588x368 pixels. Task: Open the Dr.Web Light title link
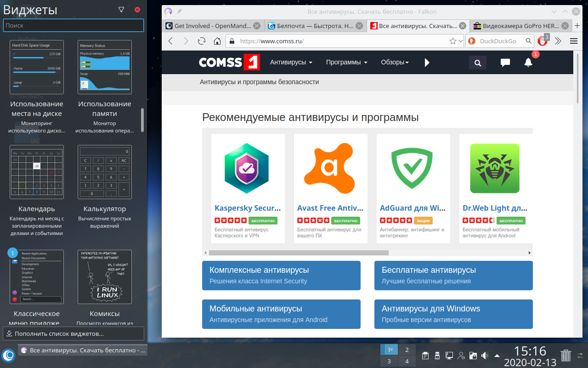click(496, 208)
